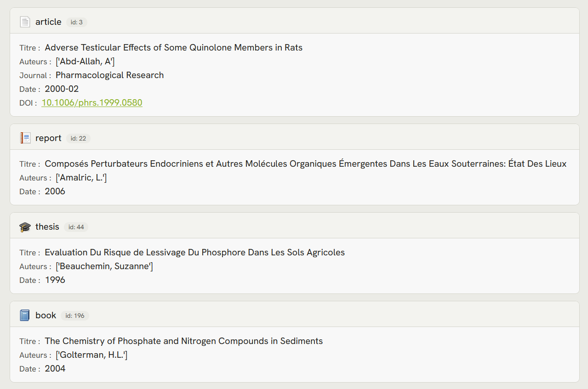Viewport: 588px width, 389px height.
Task: Click the 'Composés Perturbateurs Endocriniens' report title
Action: (x=305, y=164)
